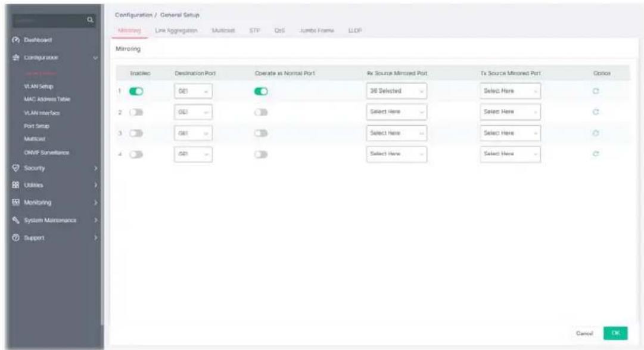The image size is (644, 350).
Task: Open VLAN Setup in the sidebar
Action: click(39, 86)
